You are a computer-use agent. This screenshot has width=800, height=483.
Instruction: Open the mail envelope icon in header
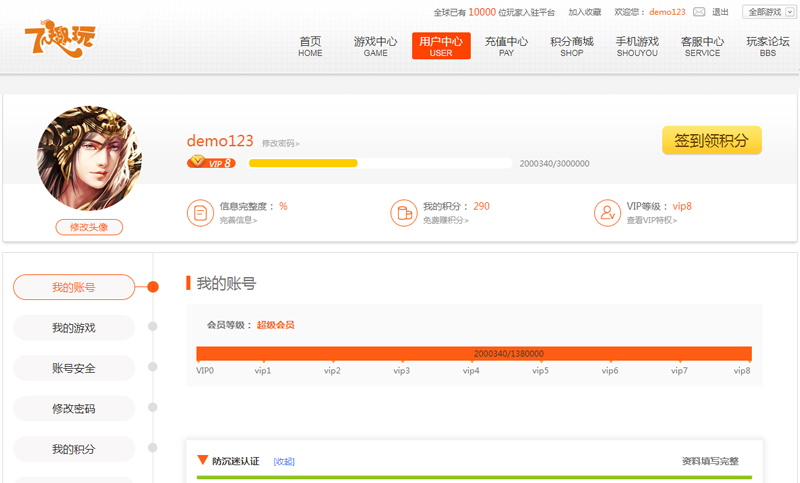coord(699,12)
